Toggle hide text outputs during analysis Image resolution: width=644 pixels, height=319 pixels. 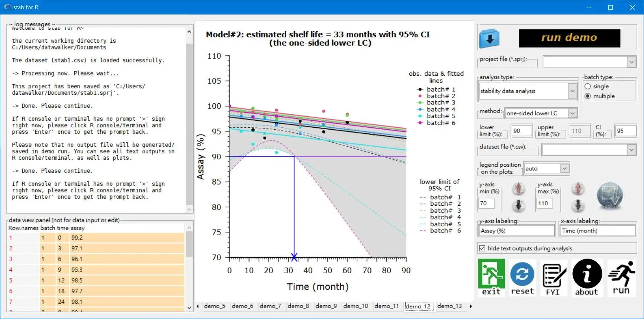point(482,248)
